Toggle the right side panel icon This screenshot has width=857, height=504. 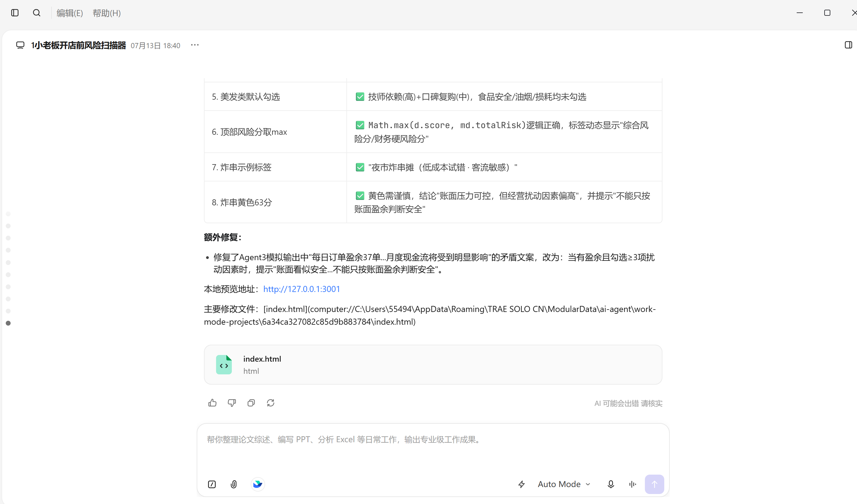[x=848, y=45]
